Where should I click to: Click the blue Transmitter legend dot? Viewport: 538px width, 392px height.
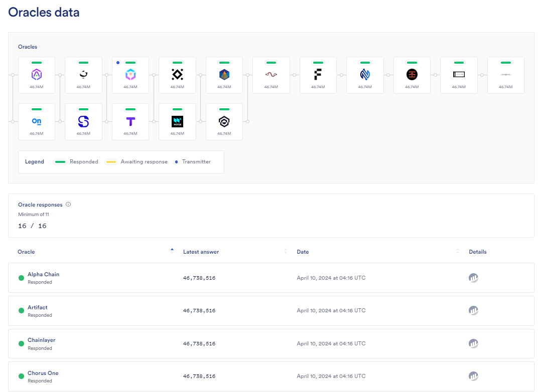pos(176,162)
